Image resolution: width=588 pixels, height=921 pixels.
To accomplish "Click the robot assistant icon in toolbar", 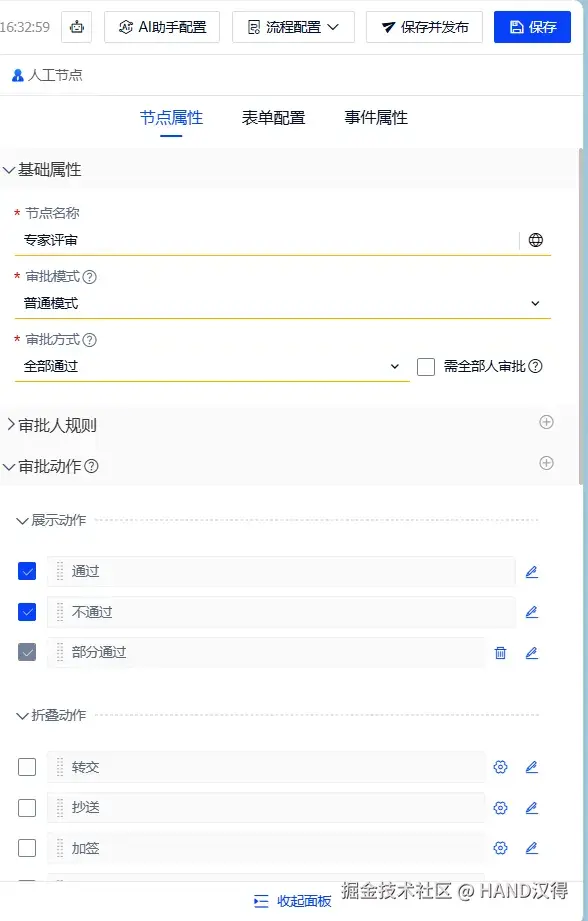I will (x=76, y=27).
